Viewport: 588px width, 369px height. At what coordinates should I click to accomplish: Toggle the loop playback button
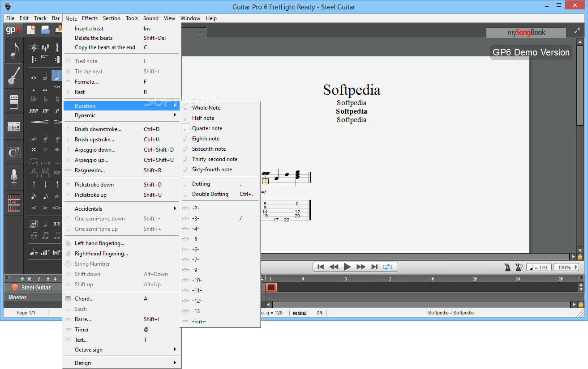[387, 267]
